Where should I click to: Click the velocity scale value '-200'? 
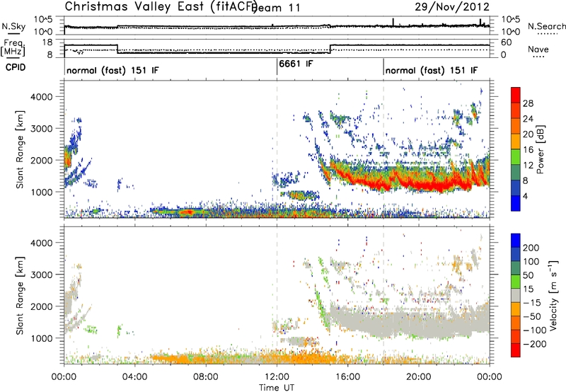click(x=536, y=344)
